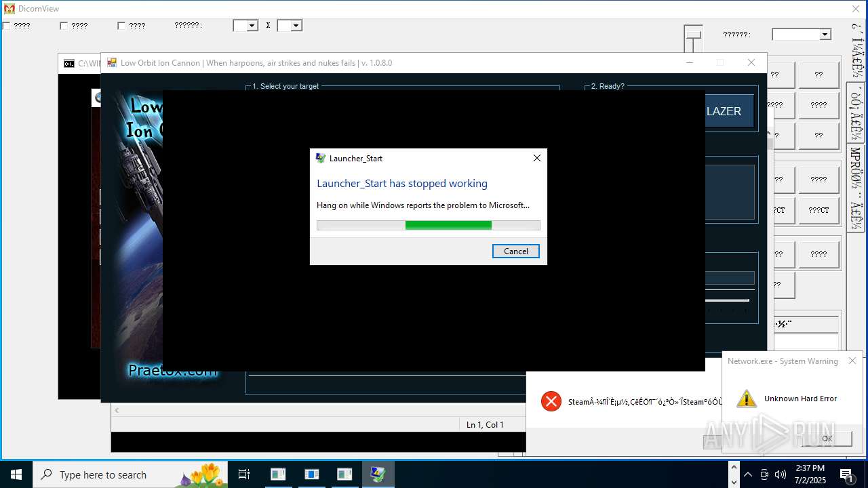Image resolution: width=868 pixels, height=488 pixels.
Task: Close the Low Orbit Ion Cannon window
Action: [751, 62]
